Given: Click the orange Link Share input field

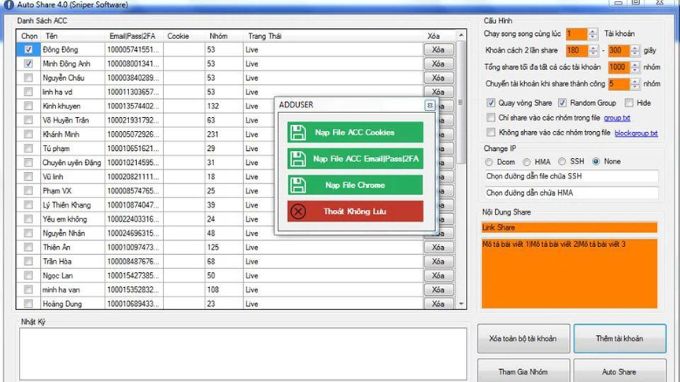Looking at the screenshot, I should point(569,227).
